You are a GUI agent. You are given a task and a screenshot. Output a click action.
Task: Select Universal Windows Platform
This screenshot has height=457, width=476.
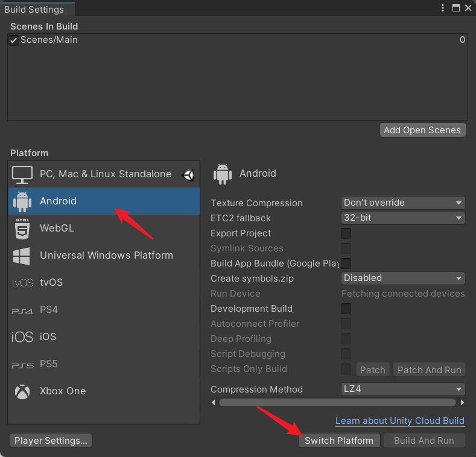104,256
